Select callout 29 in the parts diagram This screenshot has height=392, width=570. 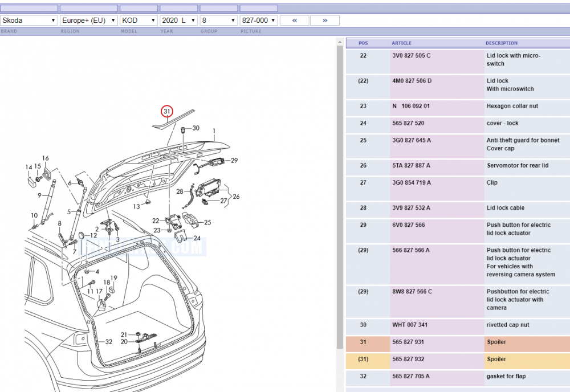[x=234, y=160]
